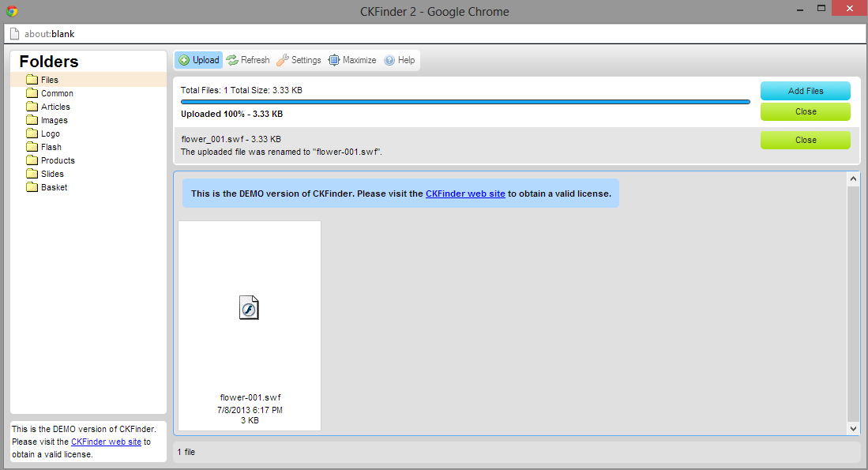This screenshot has width=868, height=470.
Task: Close the CKFinder 2 Chrome window
Action: [x=850, y=9]
